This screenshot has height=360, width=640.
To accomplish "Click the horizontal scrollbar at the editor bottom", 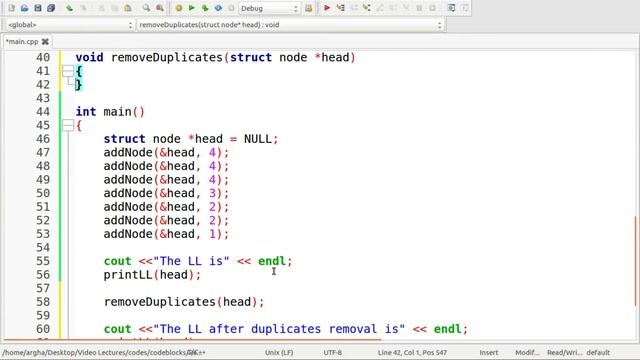I will (193, 340).
